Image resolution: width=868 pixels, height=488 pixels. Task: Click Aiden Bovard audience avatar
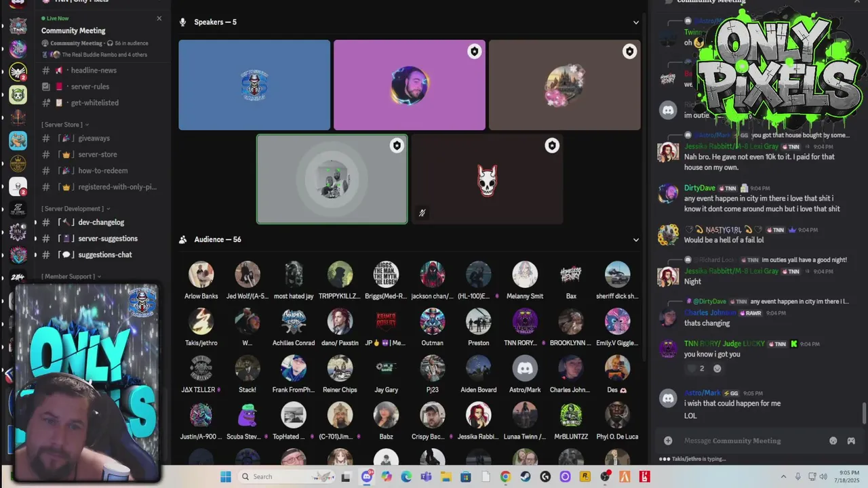[478, 368]
